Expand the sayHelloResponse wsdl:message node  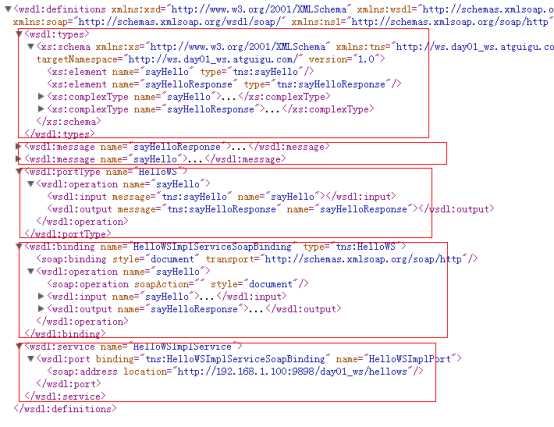(19, 147)
